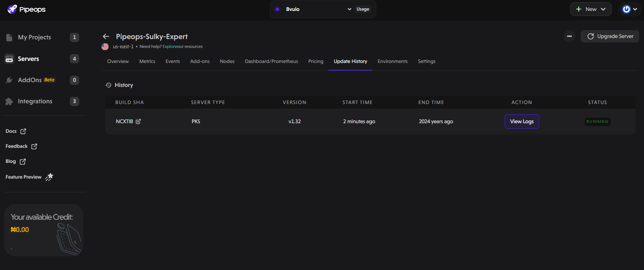644x270 pixels.
Task: Click the Servers stack icon
Action: [9, 59]
